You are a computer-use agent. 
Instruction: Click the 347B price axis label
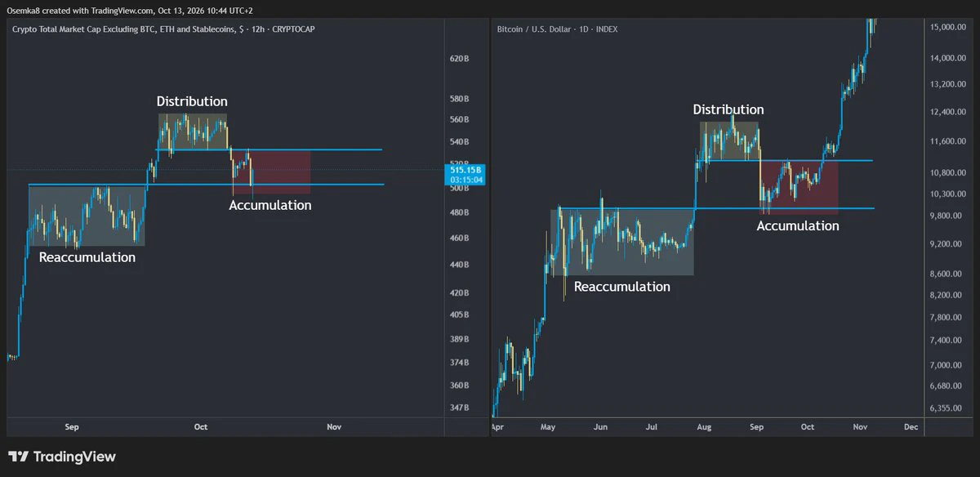pyautogui.click(x=459, y=408)
